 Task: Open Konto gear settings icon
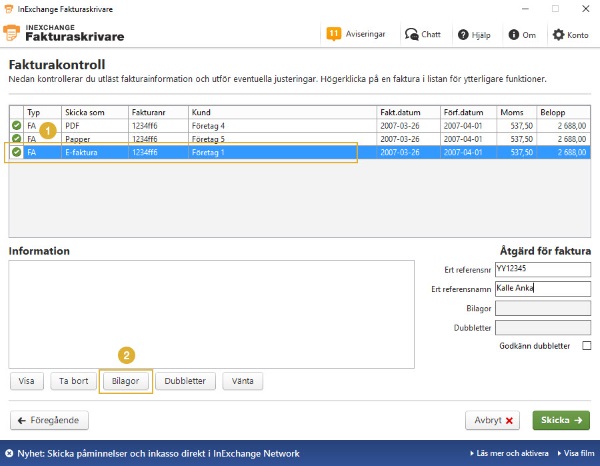click(x=558, y=35)
